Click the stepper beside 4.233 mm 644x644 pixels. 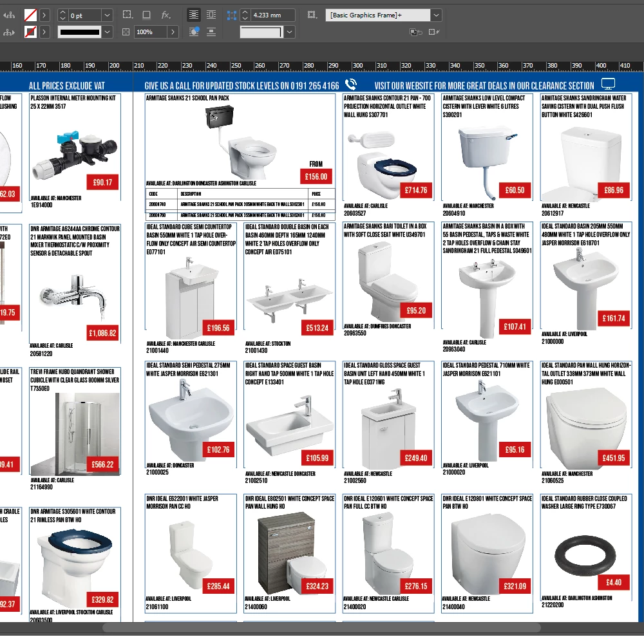pyautogui.click(x=245, y=15)
